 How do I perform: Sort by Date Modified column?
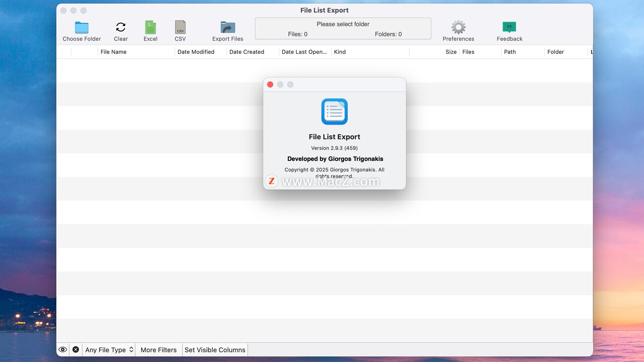[x=201, y=52]
